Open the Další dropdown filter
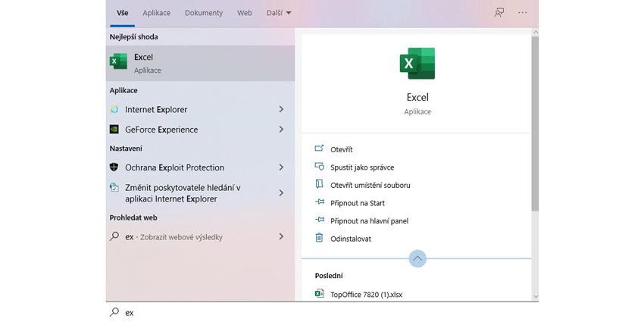 279,13
